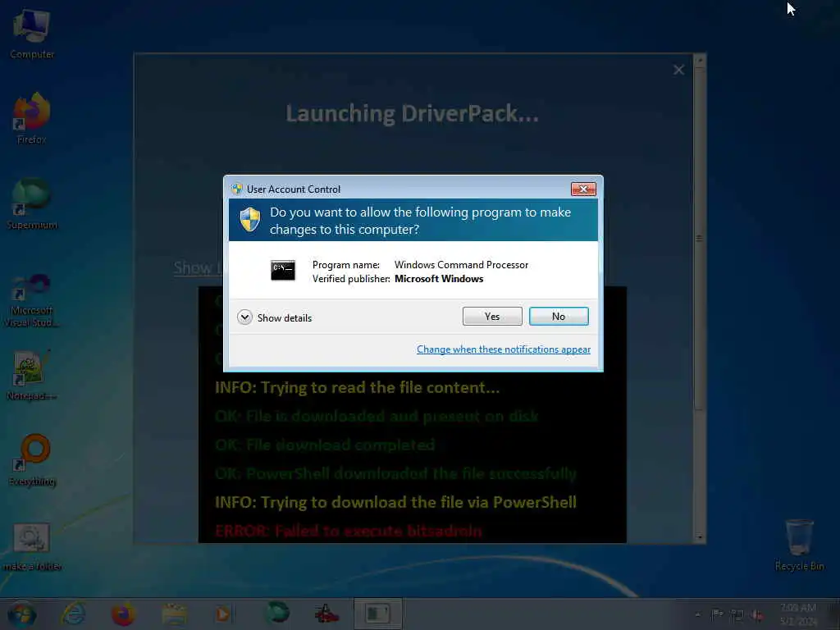The height and width of the screenshot is (630, 840).
Task: Show hidden system tray icons
Action: pos(697,615)
